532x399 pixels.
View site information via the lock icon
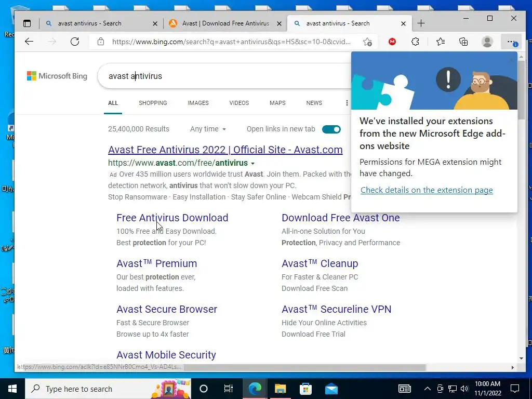tap(101, 42)
